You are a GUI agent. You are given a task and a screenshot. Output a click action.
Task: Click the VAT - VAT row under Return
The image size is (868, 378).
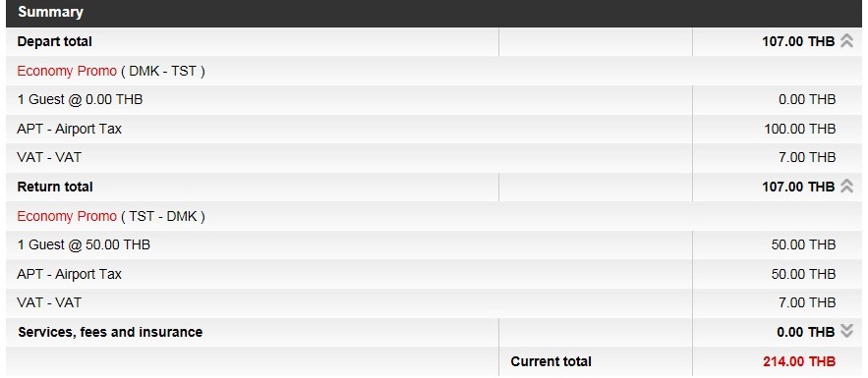(434, 302)
